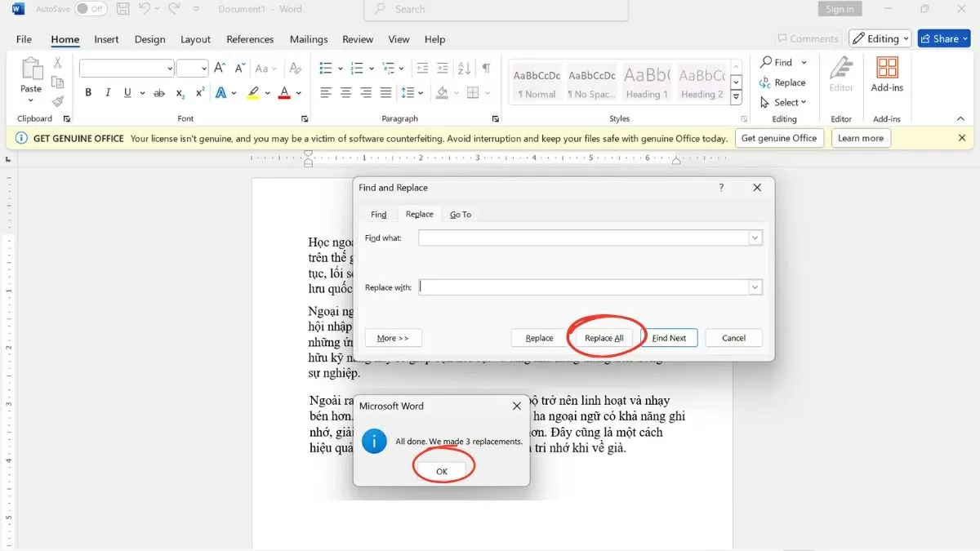Click the Replace All button

click(604, 338)
